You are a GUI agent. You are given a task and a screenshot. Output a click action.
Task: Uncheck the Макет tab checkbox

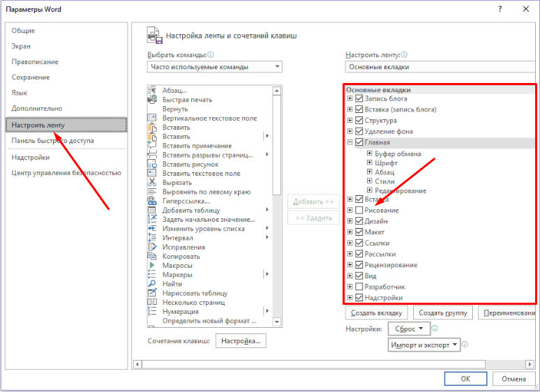tap(359, 232)
